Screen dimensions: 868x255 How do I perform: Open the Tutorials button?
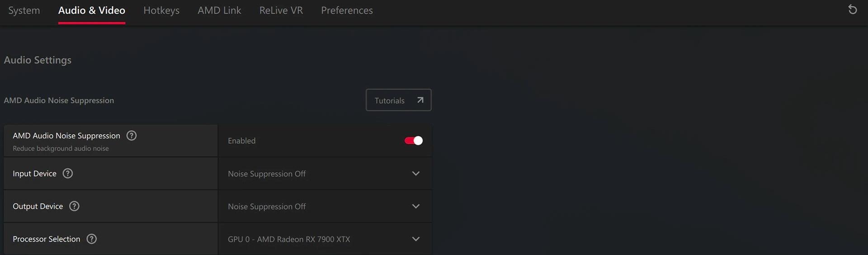(x=398, y=100)
